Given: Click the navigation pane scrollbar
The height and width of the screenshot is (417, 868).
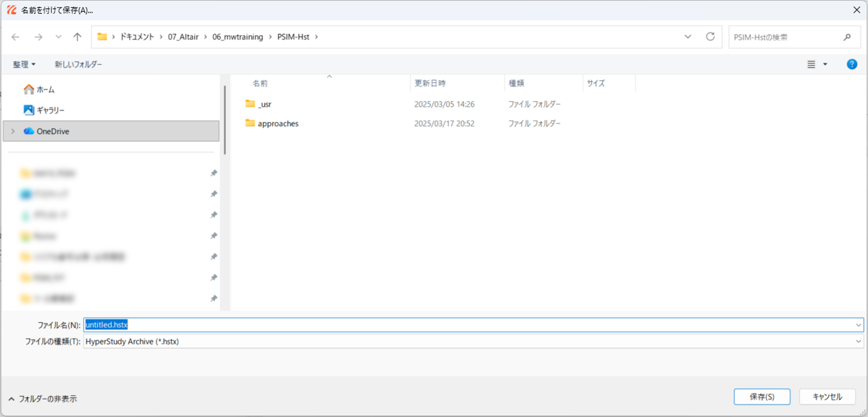Looking at the screenshot, I should click(225, 120).
